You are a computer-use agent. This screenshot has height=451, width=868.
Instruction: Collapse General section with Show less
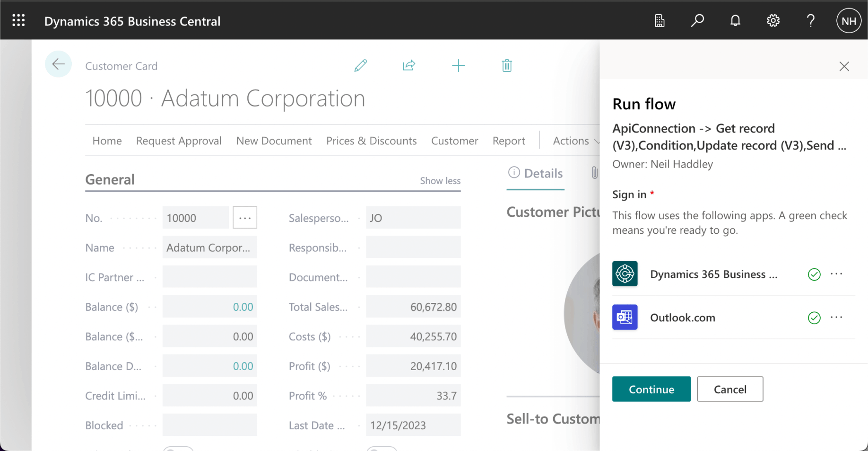440,181
